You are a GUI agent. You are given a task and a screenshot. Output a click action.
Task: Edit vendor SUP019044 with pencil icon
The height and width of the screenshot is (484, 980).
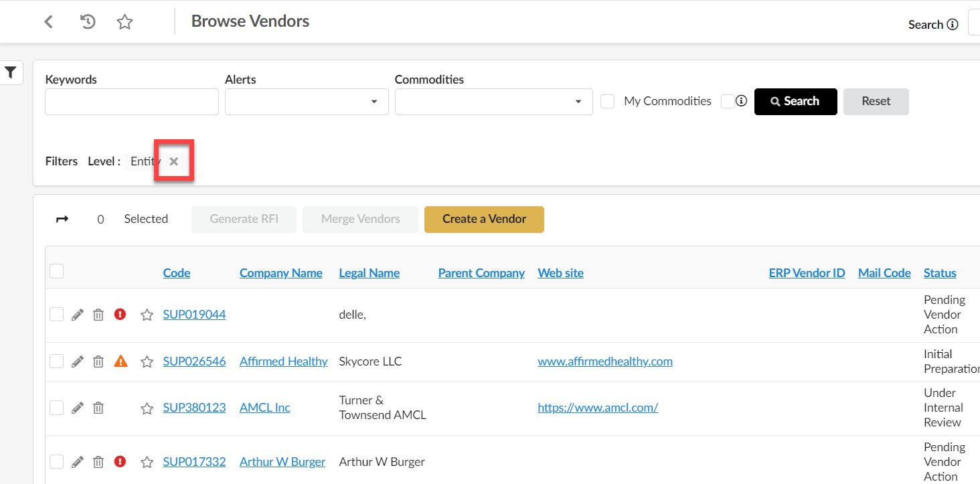click(78, 315)
